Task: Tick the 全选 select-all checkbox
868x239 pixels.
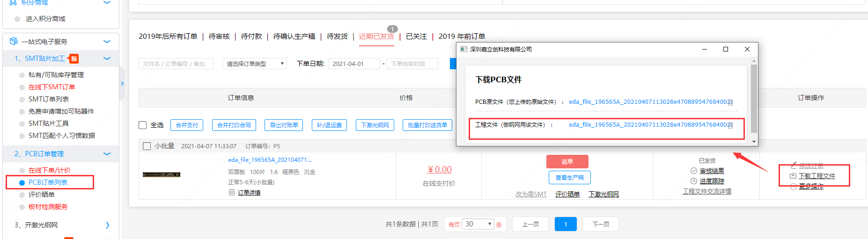Action: 143,125
